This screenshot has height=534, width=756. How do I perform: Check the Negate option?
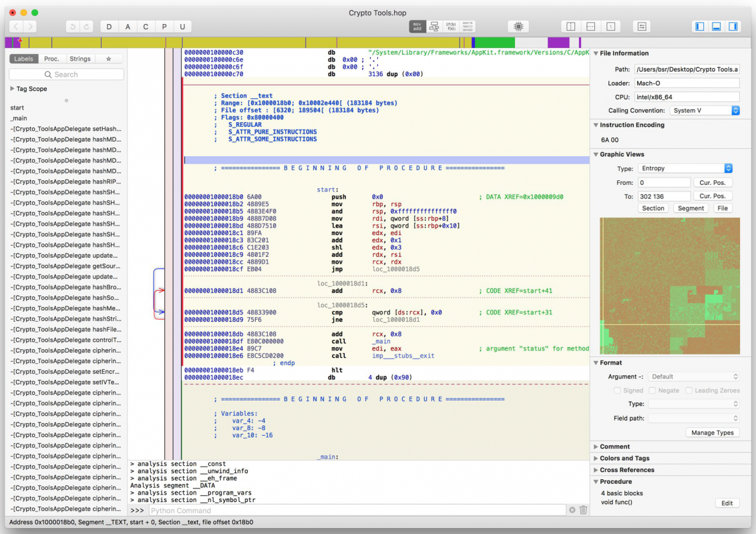pyautogui.click(x=652, y=390)
